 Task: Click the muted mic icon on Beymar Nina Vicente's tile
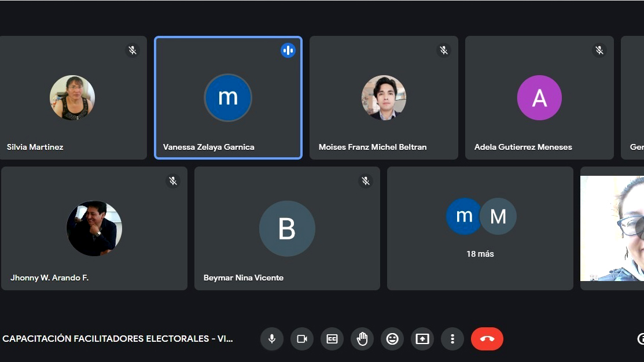pos(366,181)
